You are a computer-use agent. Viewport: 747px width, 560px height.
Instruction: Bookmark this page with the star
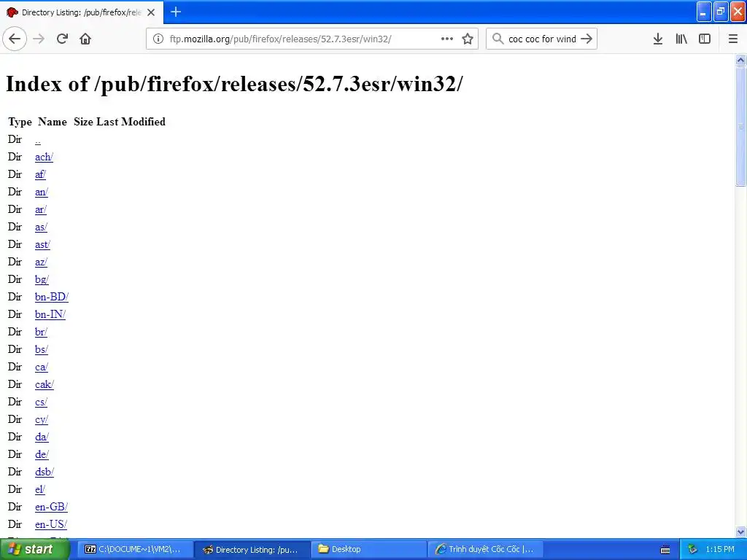[468, 39]
